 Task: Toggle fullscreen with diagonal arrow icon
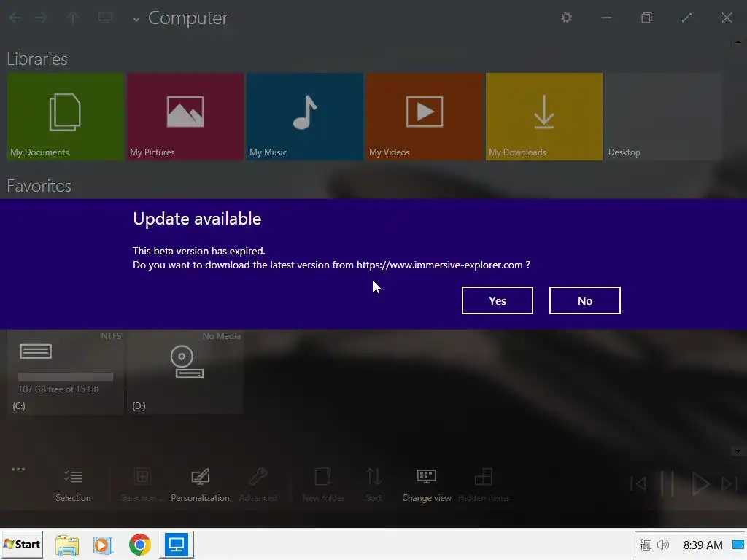click(x=686, y=17)
